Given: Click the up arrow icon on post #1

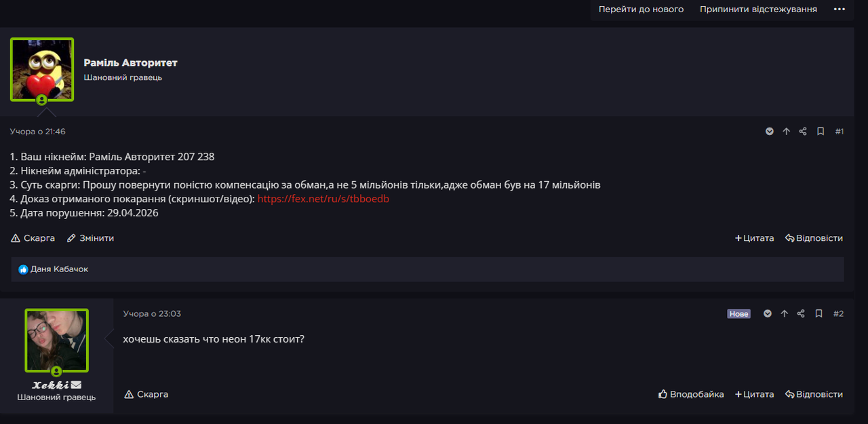Looking at the screenshot, I should tap(787, 132).
